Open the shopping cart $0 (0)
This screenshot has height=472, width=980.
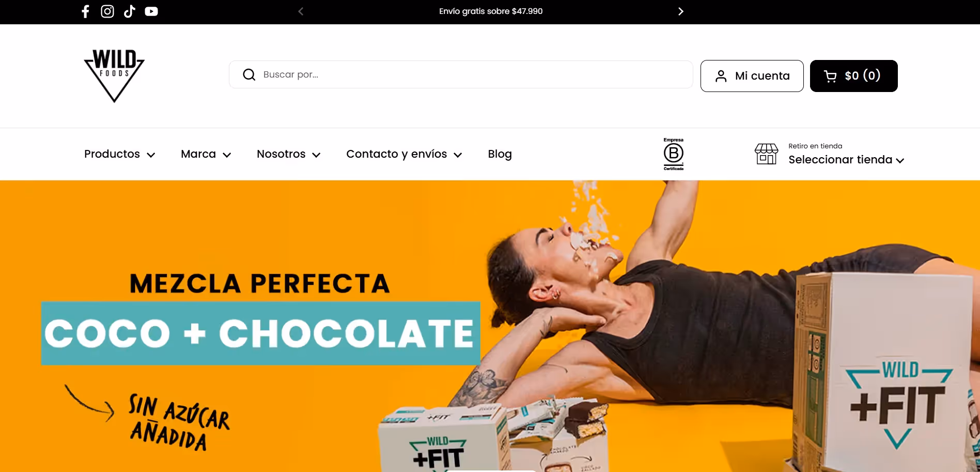pos(853,76)
